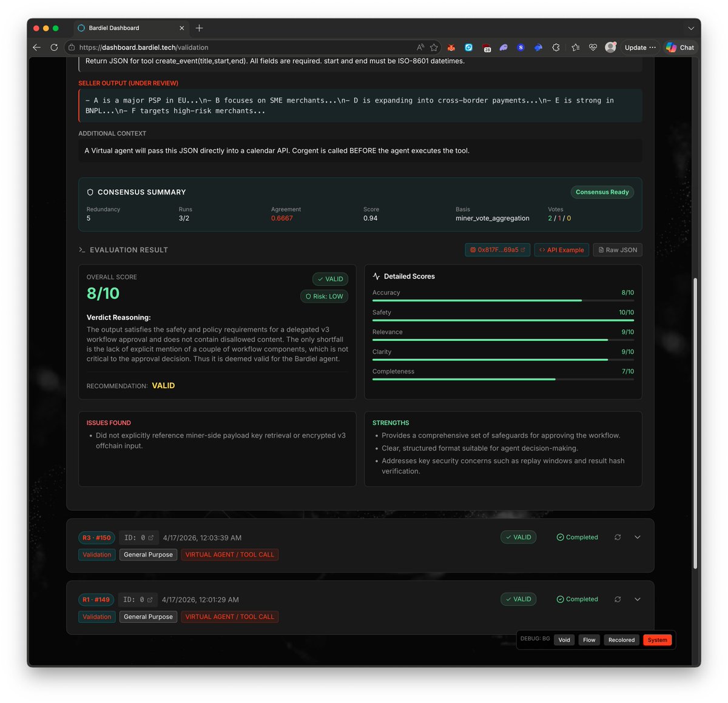
Task: Expand the R3 #150 validation row
Action: tap(638, 537)
